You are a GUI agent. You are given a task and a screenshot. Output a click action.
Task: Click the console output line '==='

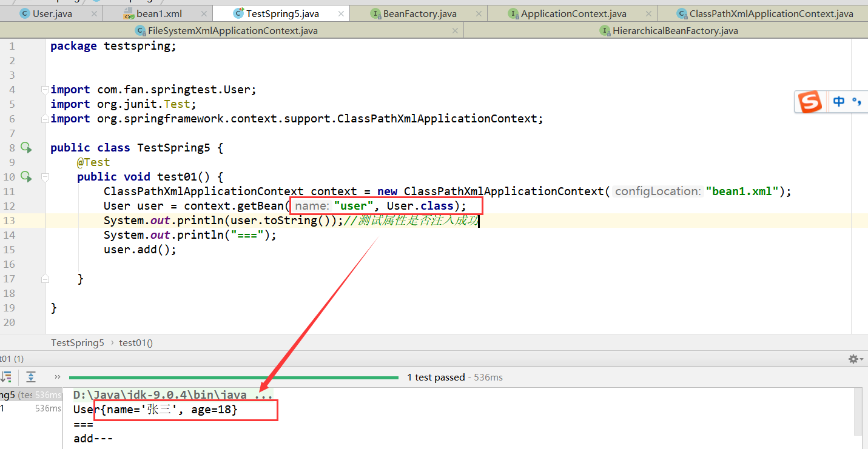[x=83, y=424]
